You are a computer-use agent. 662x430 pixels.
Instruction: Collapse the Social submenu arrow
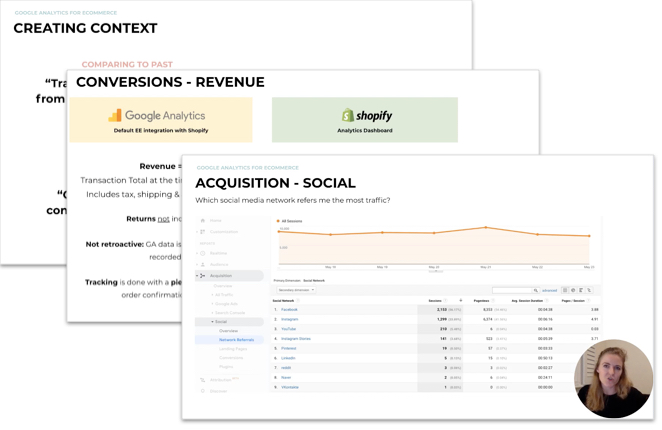[x=212, y=321]
